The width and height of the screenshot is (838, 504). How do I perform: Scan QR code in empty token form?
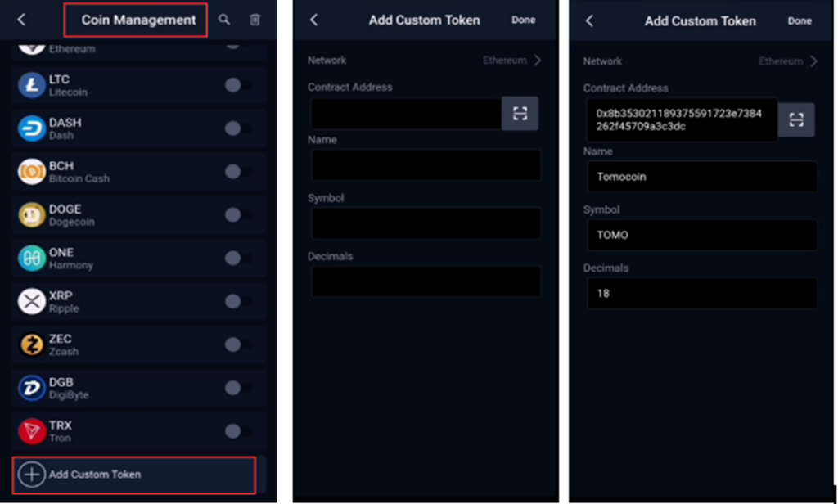click(520, 113)
